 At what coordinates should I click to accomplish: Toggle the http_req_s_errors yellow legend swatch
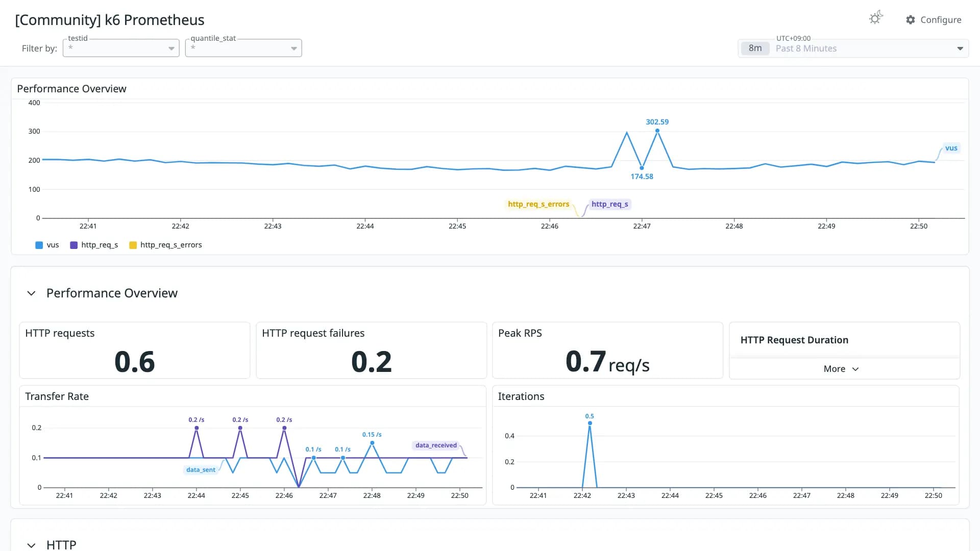(133, 245)
